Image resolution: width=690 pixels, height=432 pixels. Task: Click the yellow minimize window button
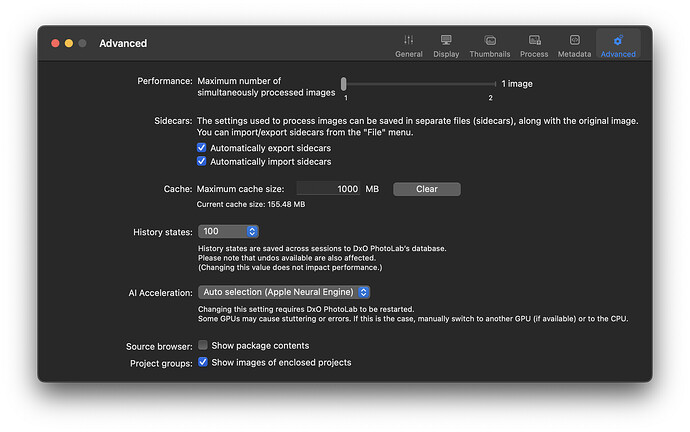tap(69, 44)
